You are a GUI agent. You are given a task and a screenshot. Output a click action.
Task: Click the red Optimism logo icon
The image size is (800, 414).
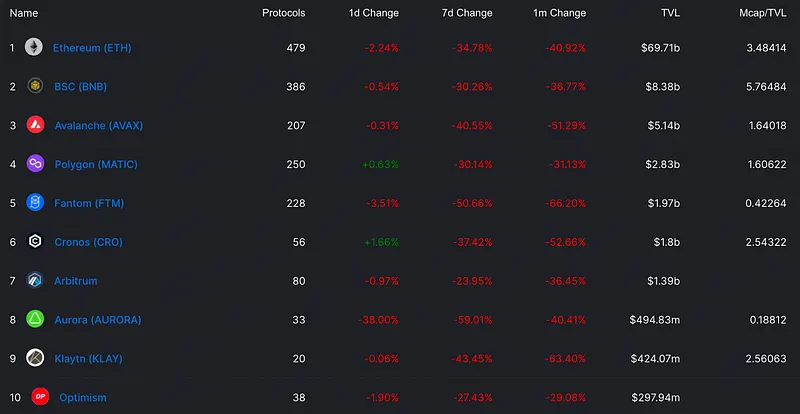pos(40,397)
